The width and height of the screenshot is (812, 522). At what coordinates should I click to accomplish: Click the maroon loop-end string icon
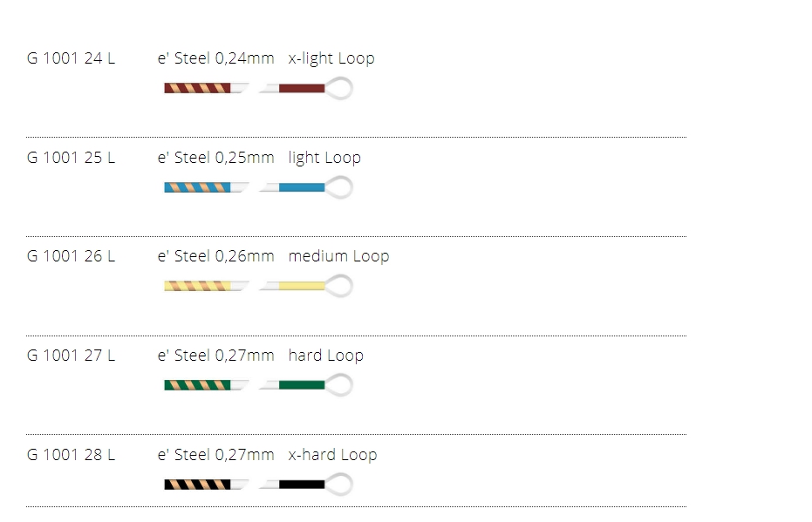pos(307,88)
